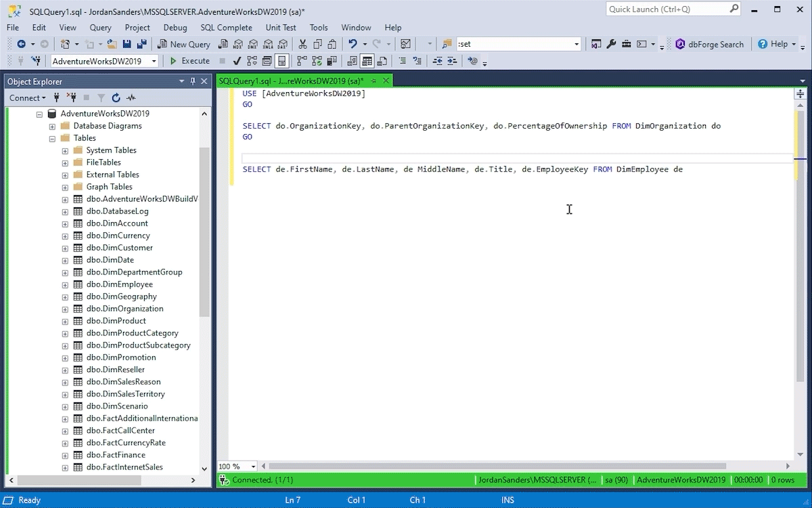812x508 pixels.
Task: Toggle Results to Grid output mode
Action: click(x=367, y=61)
